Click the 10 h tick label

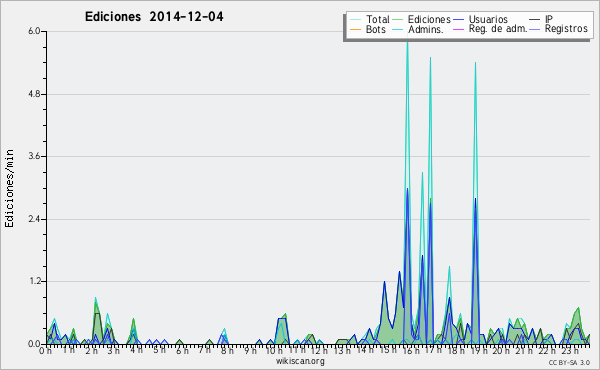coord(271,350)
